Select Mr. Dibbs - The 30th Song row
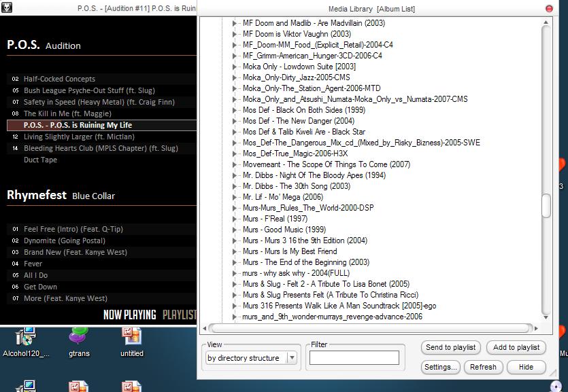The image size is (568, 392). (297, 186)
